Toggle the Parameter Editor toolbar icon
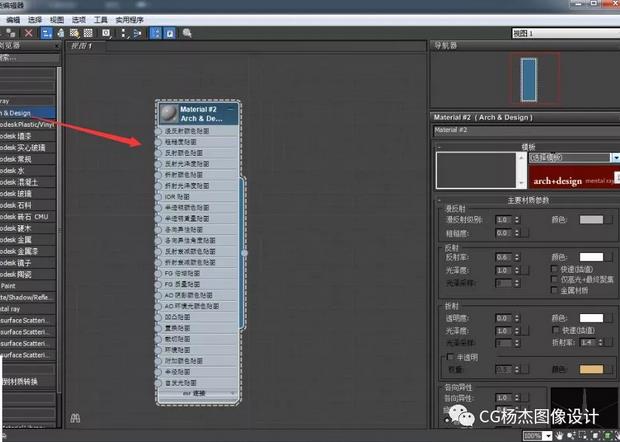620x442 pixels. click(170, 33)
